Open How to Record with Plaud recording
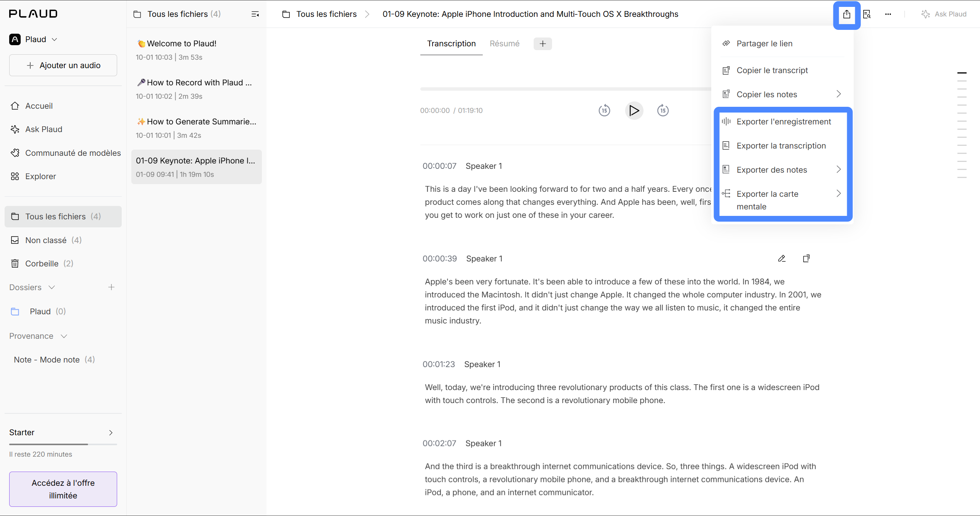The height and width of the screenshot is (516, 980). point(196,89)
